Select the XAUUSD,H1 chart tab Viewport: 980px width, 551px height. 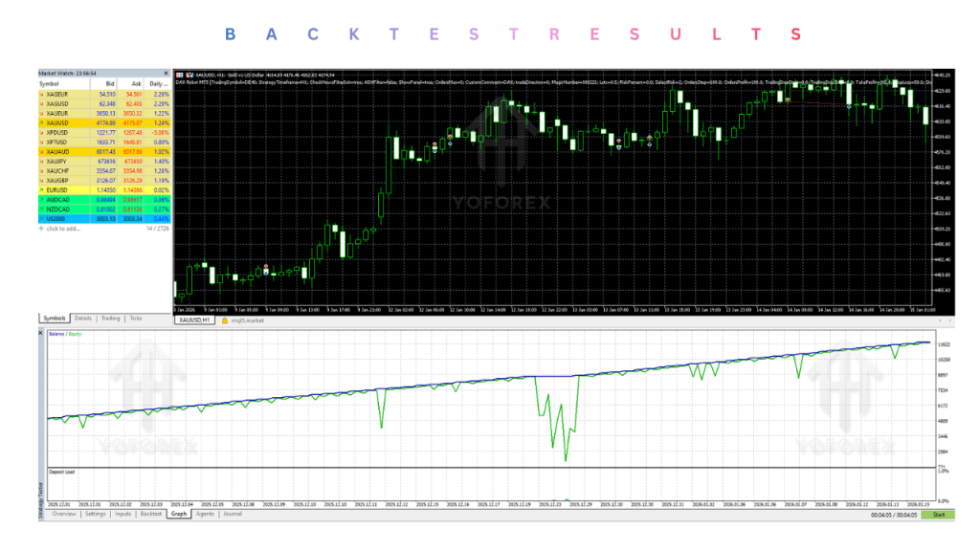point(194,320)
